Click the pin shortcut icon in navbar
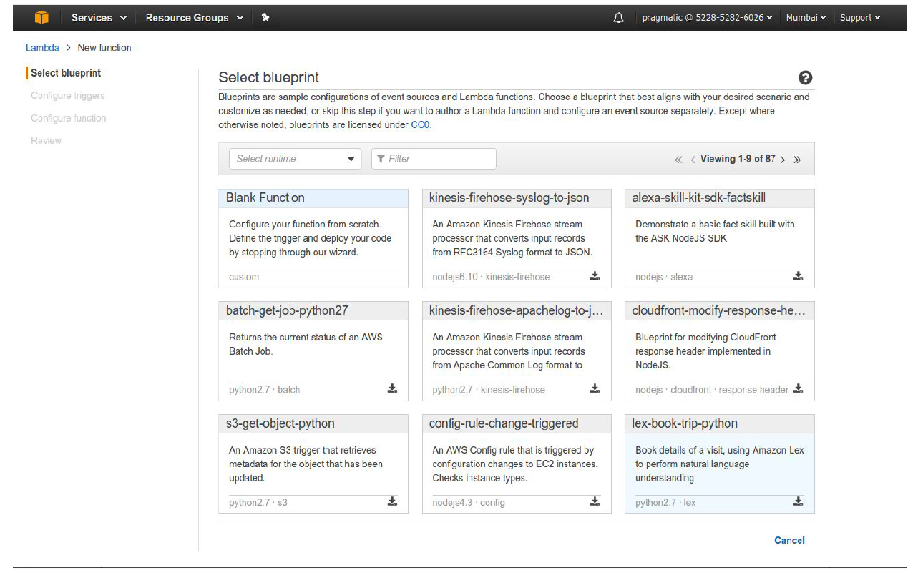 click(265, 17)
